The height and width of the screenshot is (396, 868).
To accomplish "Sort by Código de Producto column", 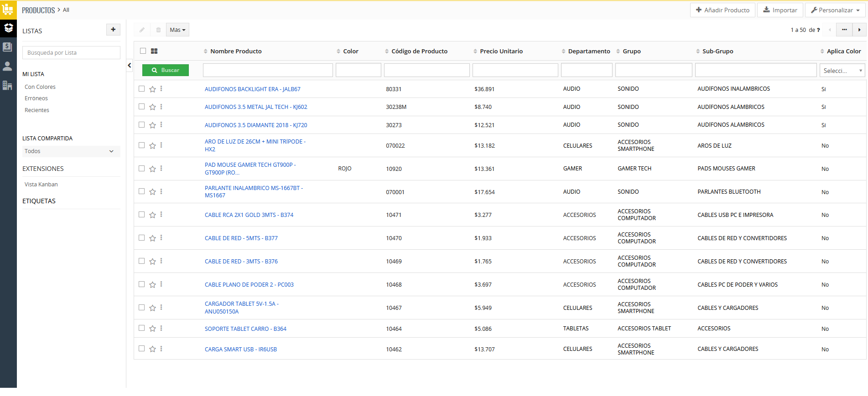I will click(419, 51).
